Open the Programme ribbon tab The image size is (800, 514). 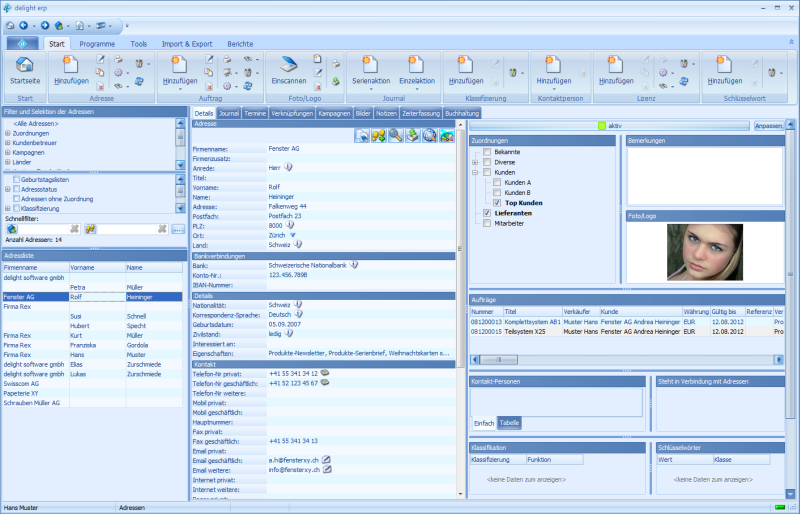tap(97, 44)
